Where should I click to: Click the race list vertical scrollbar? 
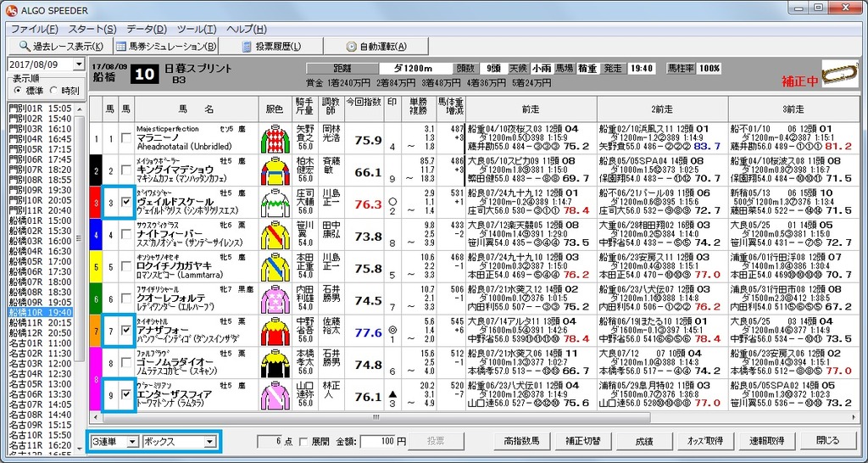click(79, 277)
